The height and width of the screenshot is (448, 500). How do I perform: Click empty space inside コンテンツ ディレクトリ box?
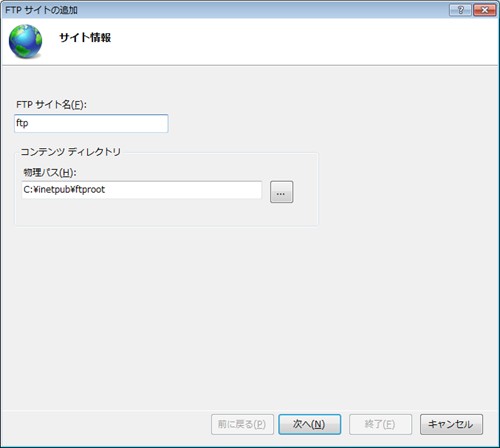coord(167,213)
